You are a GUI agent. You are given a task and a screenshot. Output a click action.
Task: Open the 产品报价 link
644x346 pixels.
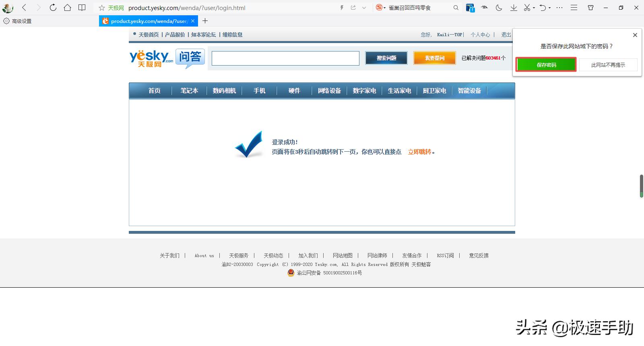pyautogui.click(x=175, y=35)
